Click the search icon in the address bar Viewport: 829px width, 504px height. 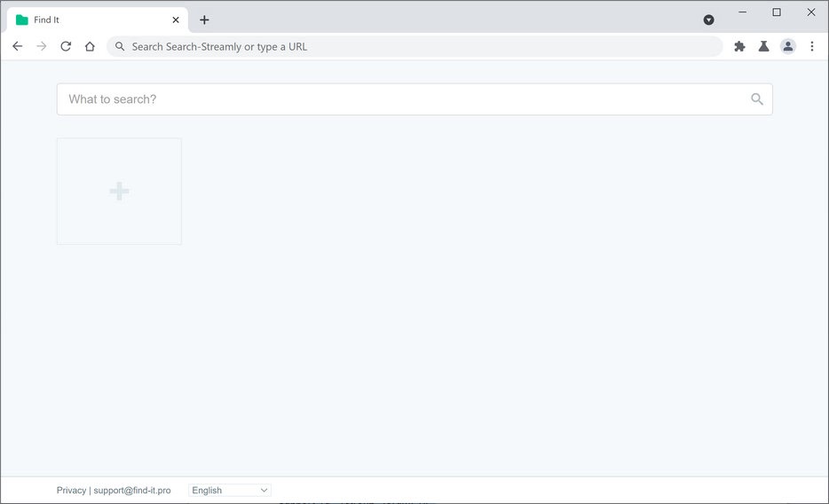[120, 46]
